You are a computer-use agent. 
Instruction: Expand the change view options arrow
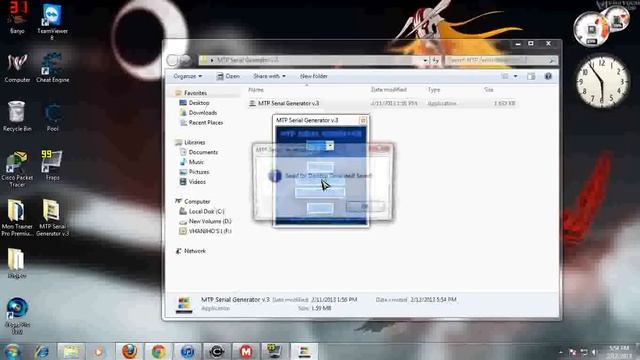pyautogui.click(x=516, y=76)
